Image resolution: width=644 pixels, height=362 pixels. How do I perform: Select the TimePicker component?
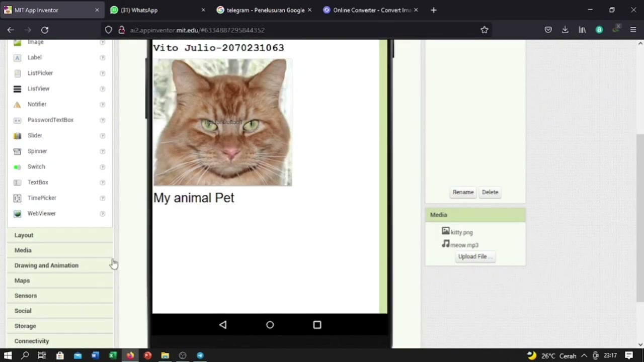click(x=42, y=198)
